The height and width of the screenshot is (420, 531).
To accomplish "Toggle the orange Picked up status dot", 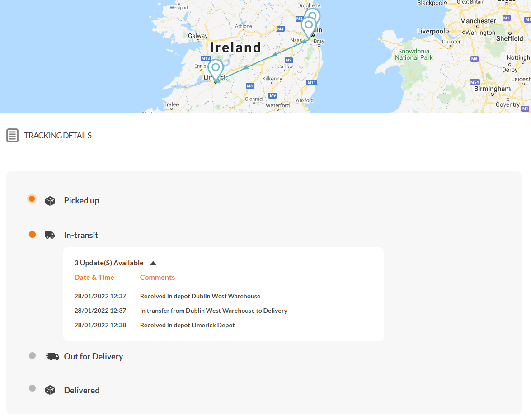I will pos(32,198).
